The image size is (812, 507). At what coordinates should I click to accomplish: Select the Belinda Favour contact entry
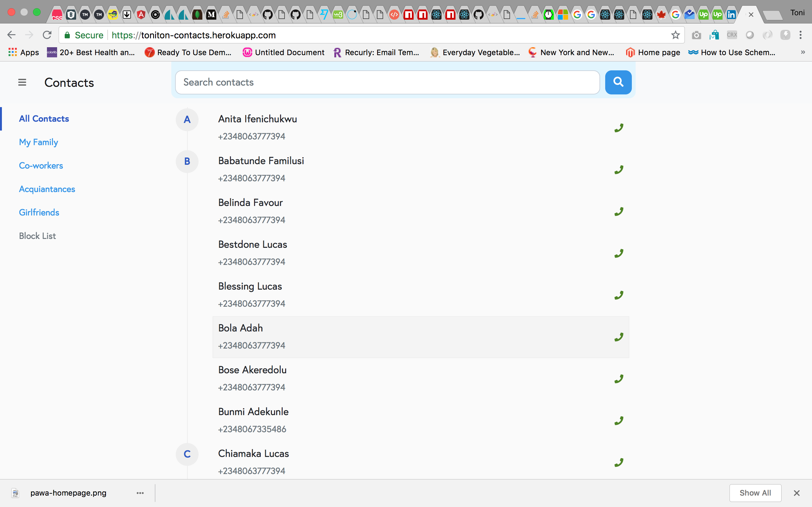251,203
